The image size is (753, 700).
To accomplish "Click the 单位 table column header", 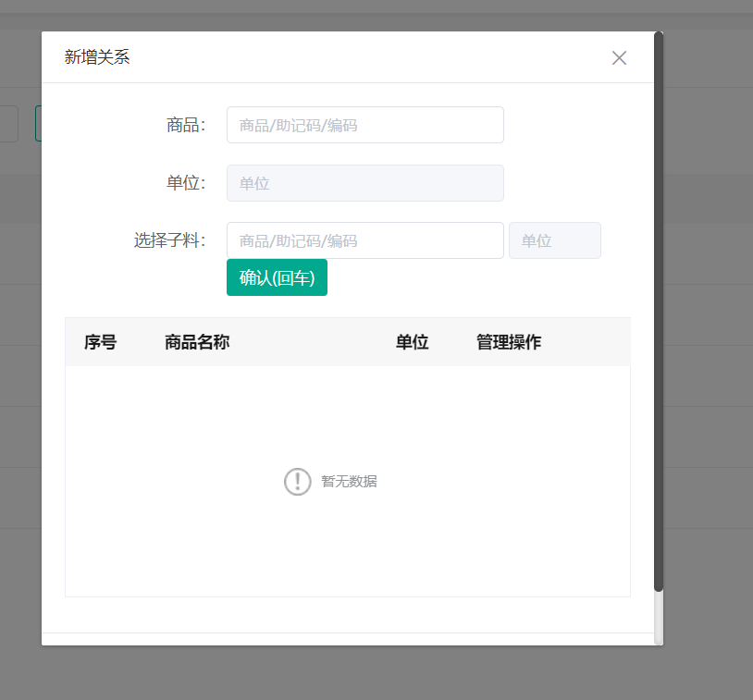I will 412,342.
